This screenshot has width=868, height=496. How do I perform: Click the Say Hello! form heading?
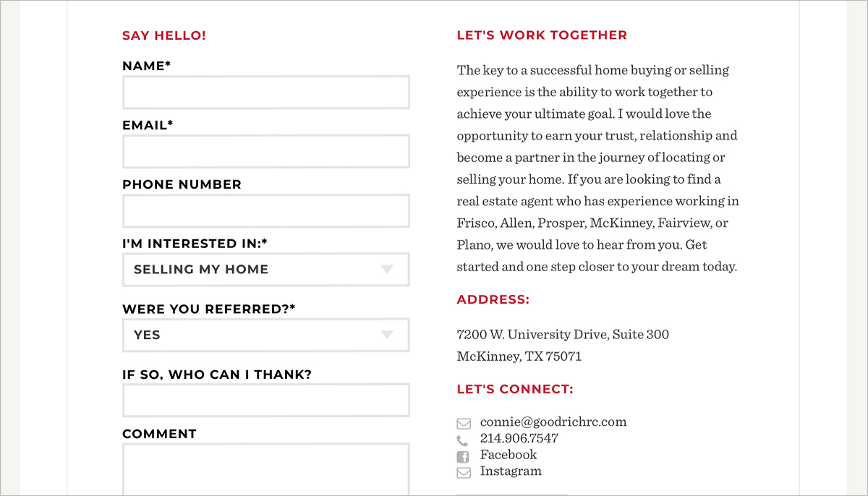coord(164,35)
